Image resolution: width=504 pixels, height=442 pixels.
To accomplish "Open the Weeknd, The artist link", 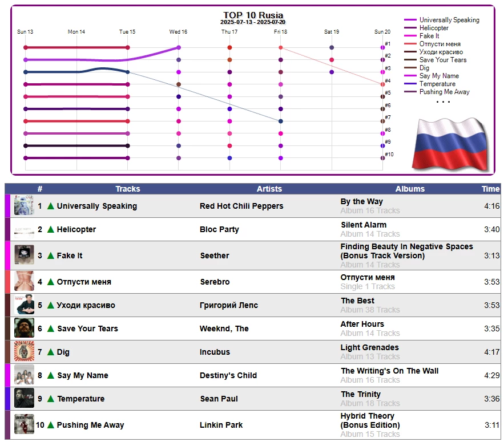I will [224, 329].
